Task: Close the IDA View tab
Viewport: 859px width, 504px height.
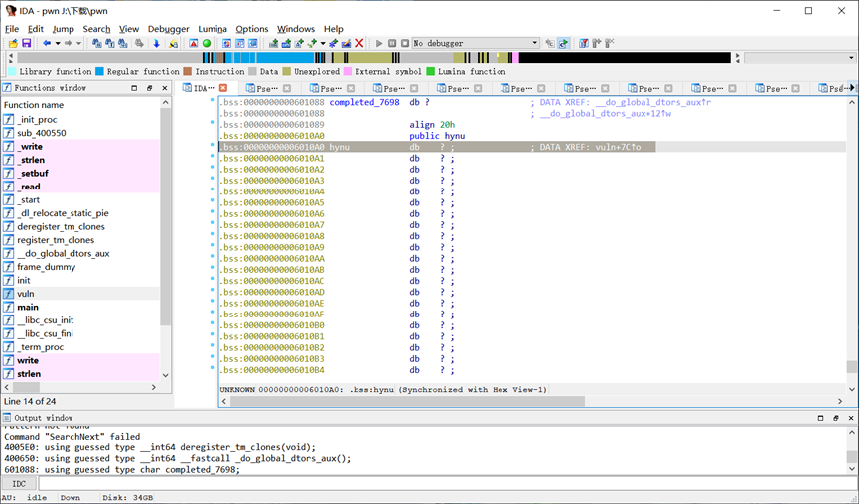Action: click(x=223, y=88)
